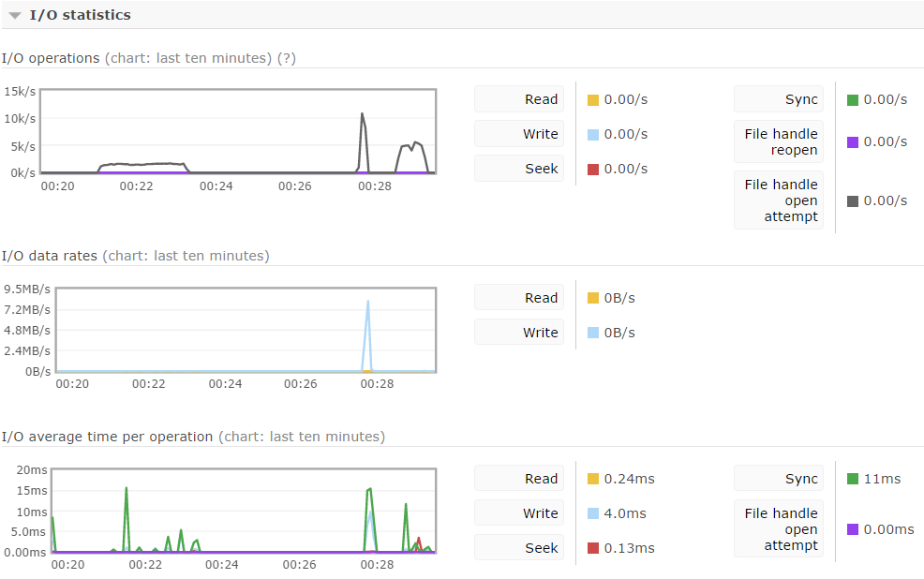Click the I/O operations chart peak near 00:28
This screenshot has height=579, width=924.
(362, 113)
